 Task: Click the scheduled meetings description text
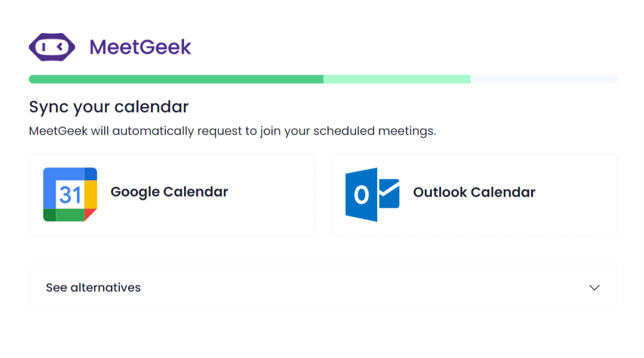point(232,131)
